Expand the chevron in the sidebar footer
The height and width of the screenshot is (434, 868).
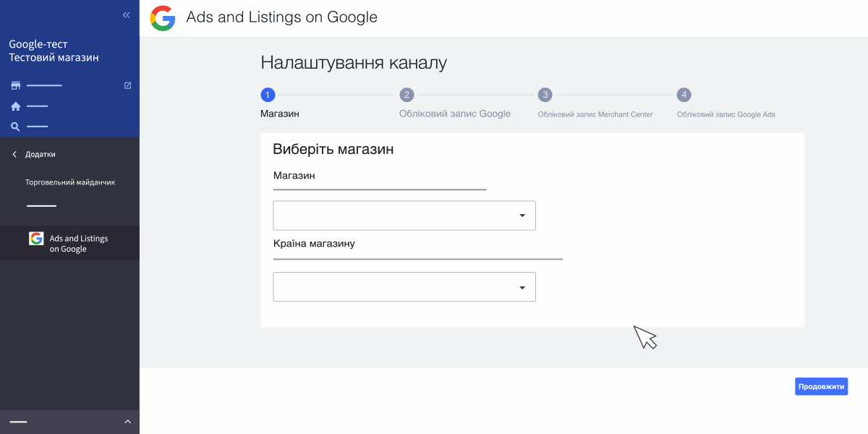pos(128,422)
